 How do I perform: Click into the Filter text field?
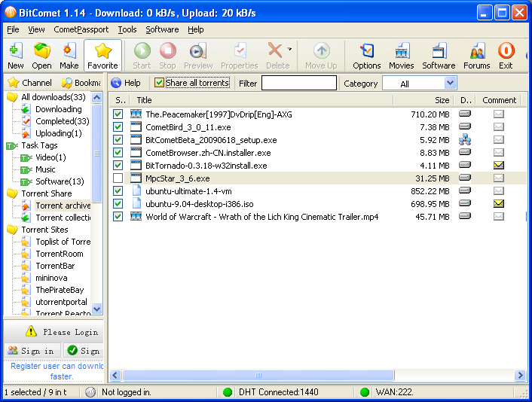(298, 84)
